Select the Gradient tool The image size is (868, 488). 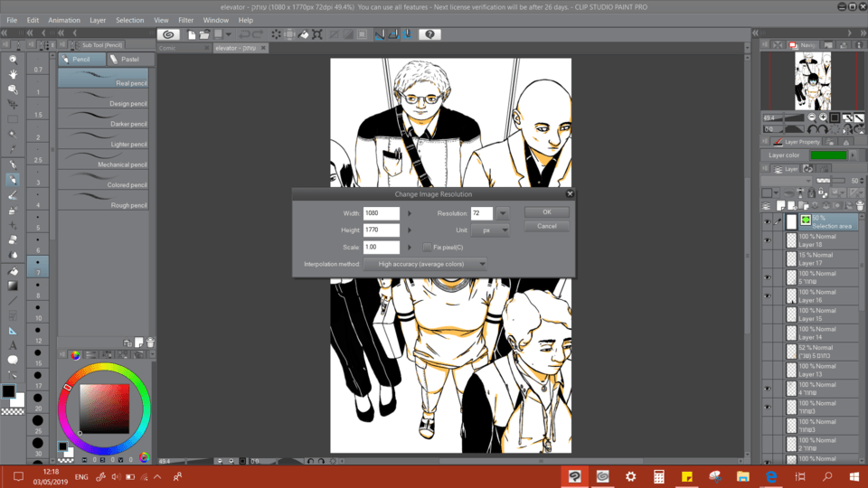[13, 286]
